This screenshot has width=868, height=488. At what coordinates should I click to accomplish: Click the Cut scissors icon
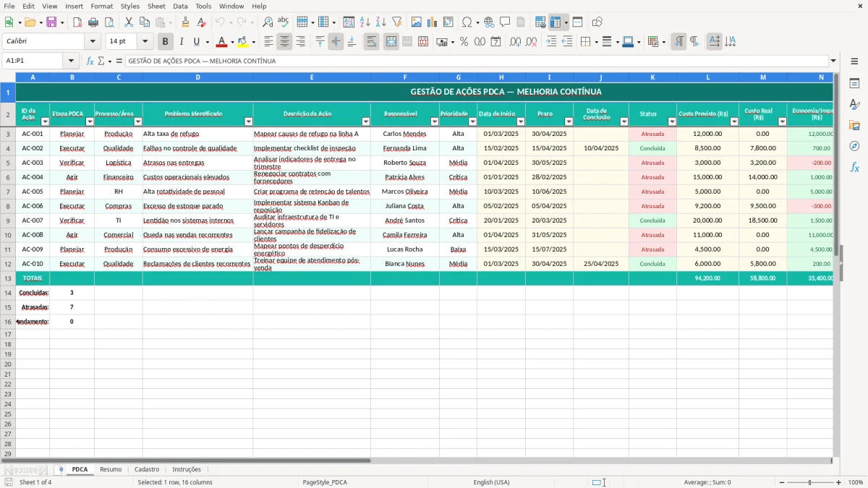[x=129, y=22]
